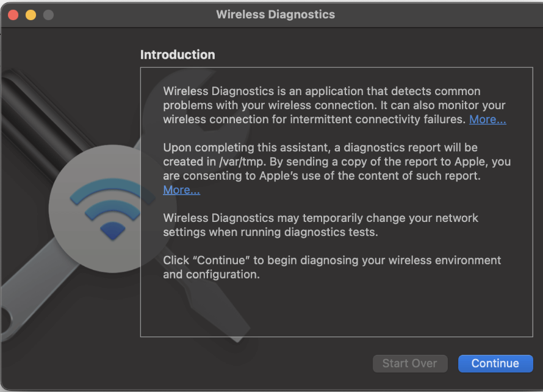Click the Wireless Diagnostics title bar text
Image resolution: width=543 pixels, height=392 pixels.
coord(275,15)
